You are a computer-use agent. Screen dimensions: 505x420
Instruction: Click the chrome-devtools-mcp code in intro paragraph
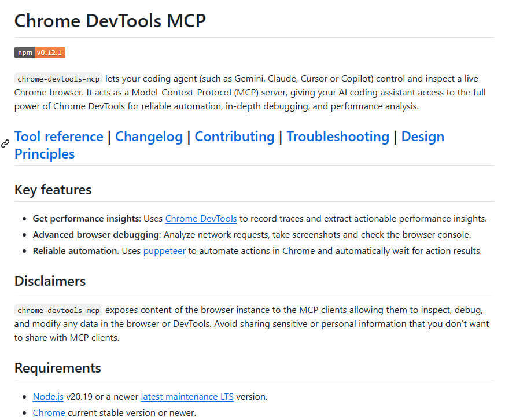point(58,79)
